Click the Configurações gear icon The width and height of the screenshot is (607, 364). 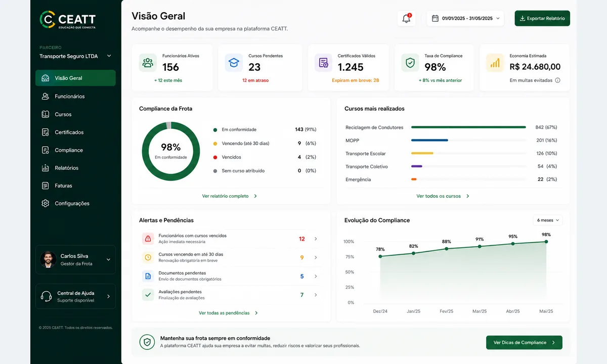46,203
